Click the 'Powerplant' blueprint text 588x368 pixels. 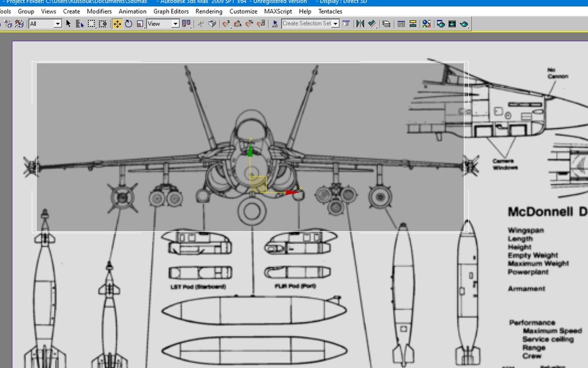[528, 272]
